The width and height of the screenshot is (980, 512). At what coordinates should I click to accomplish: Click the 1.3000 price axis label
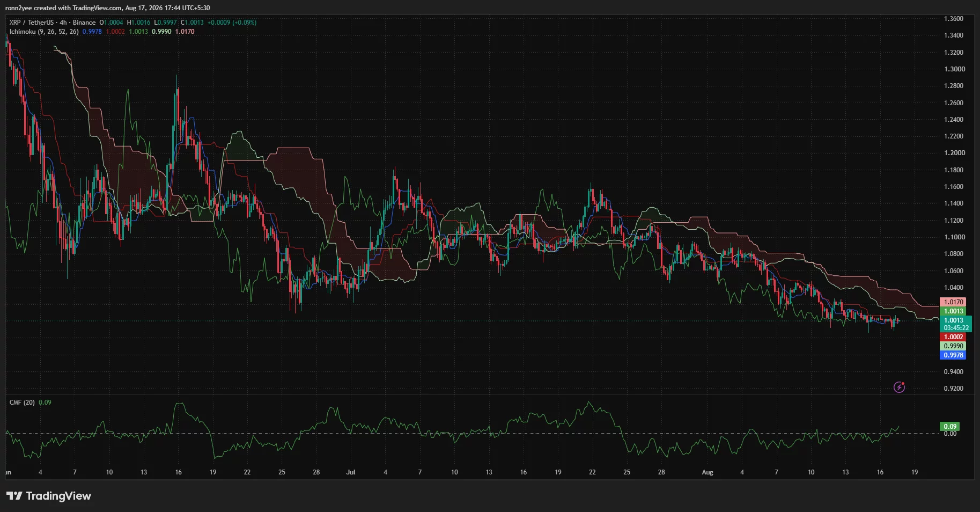click(x=953, y=69)
